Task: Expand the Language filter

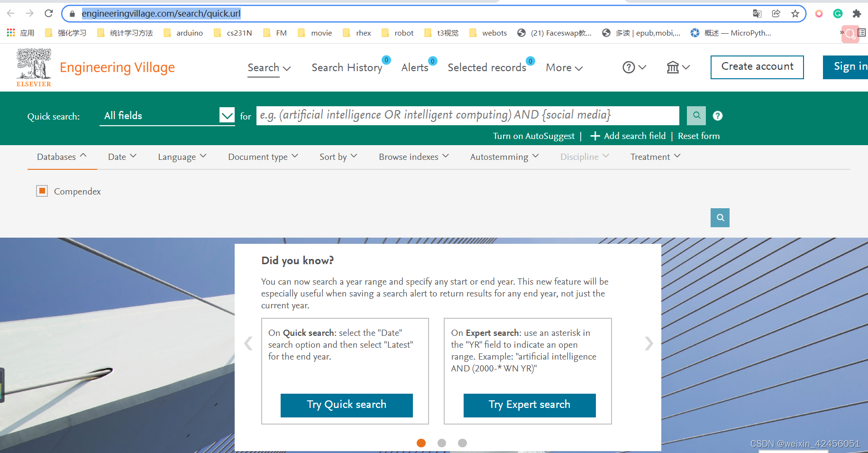Action: pyautogui.click(x=182, y=157)
